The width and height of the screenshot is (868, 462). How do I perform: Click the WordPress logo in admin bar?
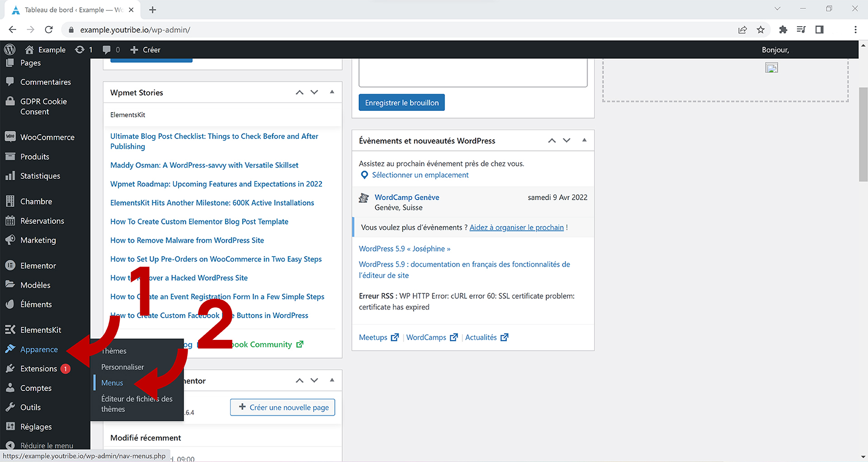point(10,50)
